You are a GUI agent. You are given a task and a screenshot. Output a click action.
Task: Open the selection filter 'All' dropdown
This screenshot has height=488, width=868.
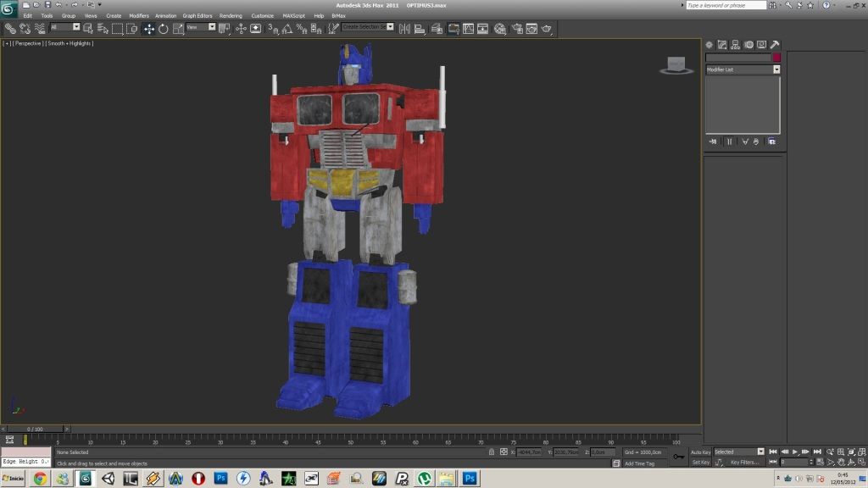[65, 27]
